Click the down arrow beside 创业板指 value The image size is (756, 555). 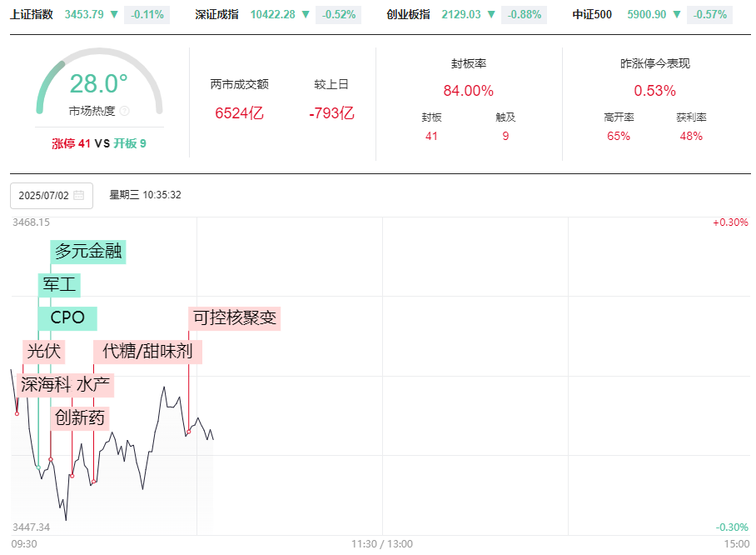pyautogui.click(x=491, y=14)
